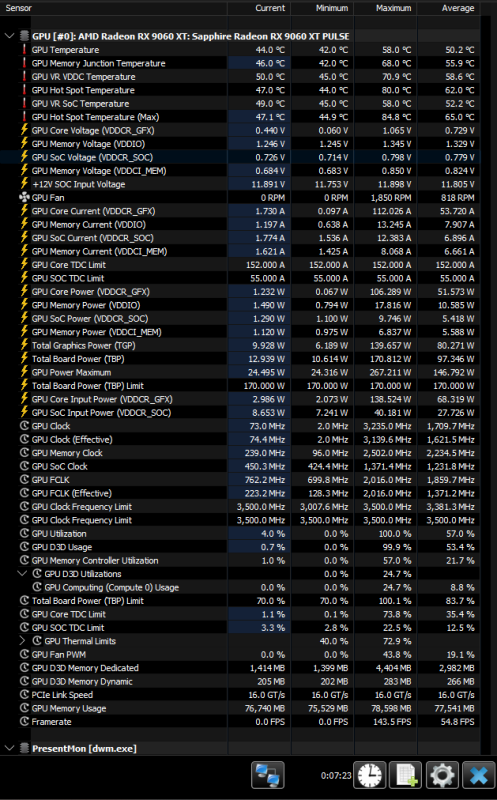
Task: Collapse the AMD Radeon RX 9060 XT group
Action: coord(9,36)
